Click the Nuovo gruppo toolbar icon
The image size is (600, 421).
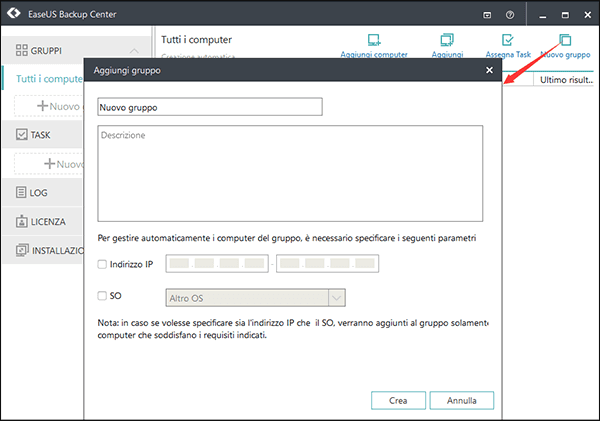[565, 39]
